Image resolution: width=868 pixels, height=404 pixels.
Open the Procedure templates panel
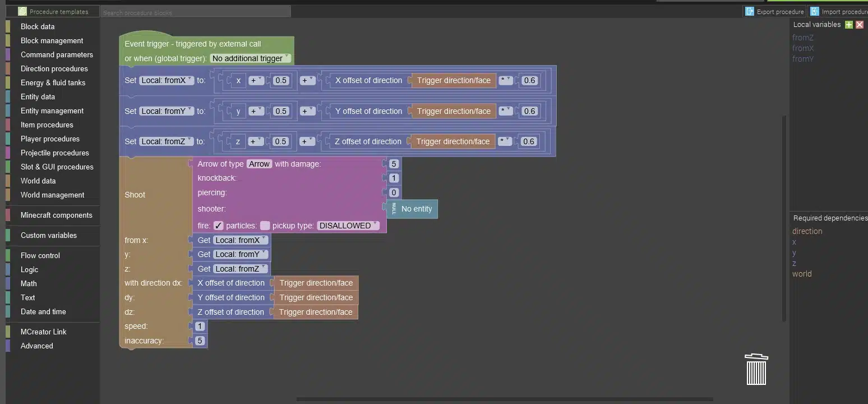click(53, 11)
